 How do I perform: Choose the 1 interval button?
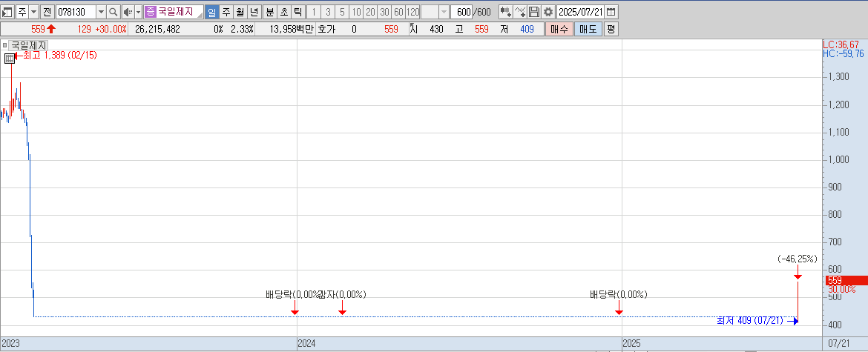tap(314, 12)
